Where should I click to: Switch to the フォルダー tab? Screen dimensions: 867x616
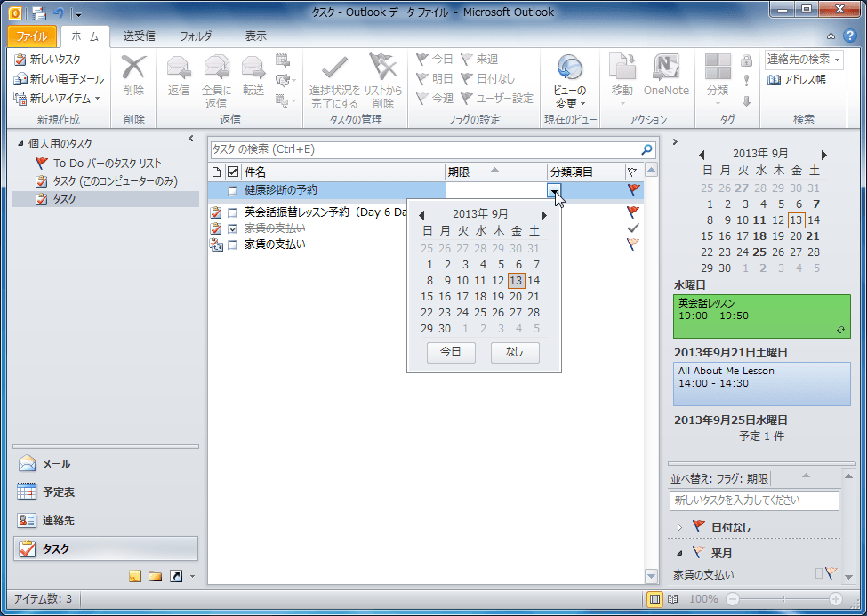[x=199, y=36]
